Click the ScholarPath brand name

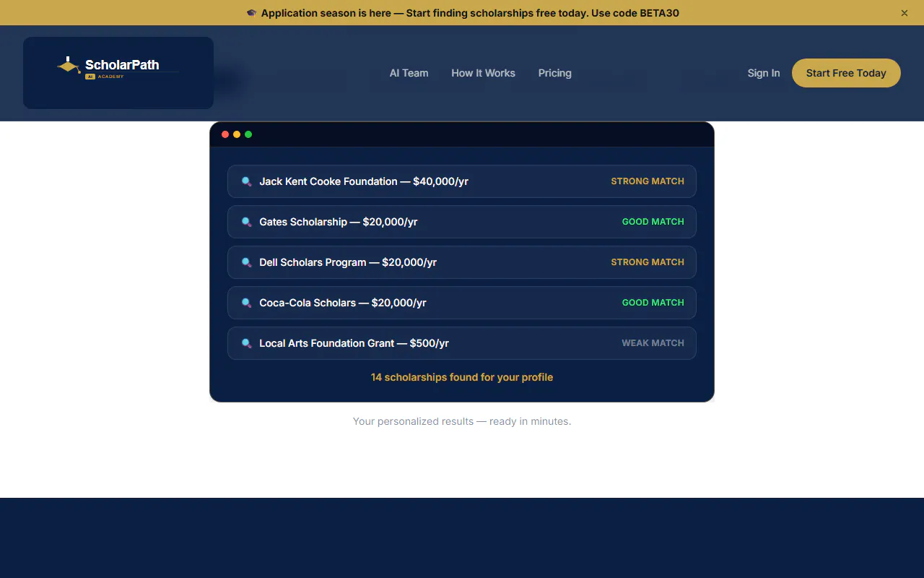coord(122,64)
